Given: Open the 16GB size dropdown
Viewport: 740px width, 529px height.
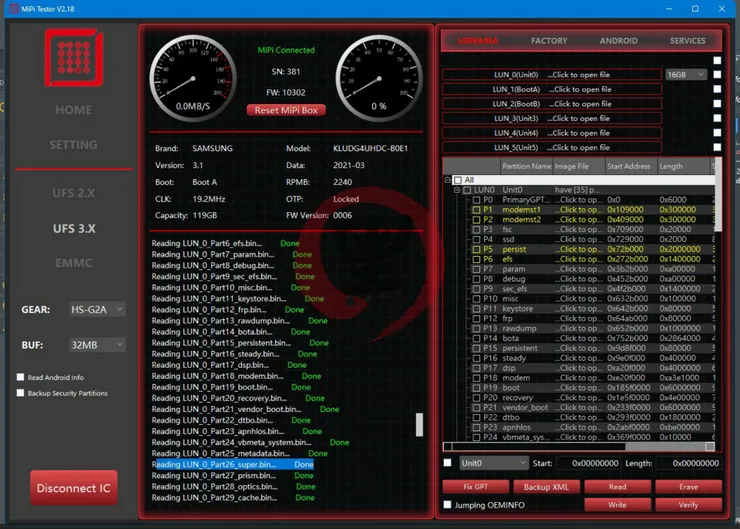Looking at the screenshot, I should click(x=686, y=75).
